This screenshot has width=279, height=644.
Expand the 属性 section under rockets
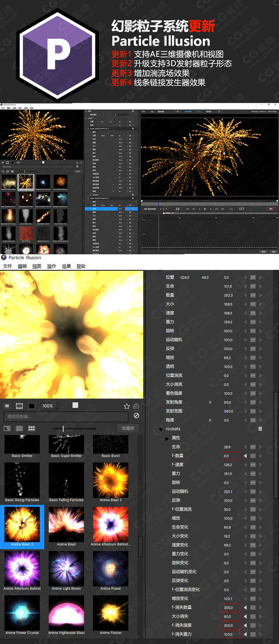tap(167, 438)
